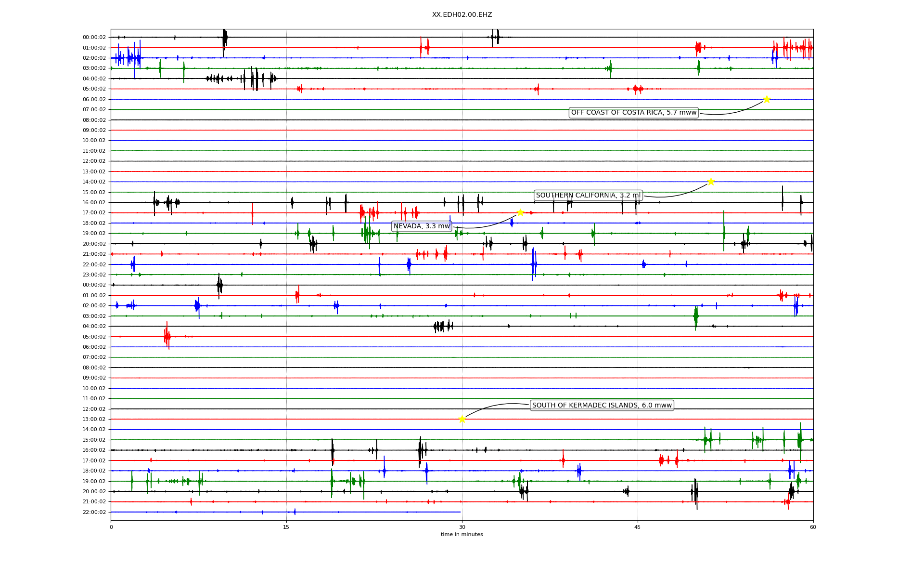Click the first 14:00:02 time label
Viewport: 924px width, 578px height.
pyautogui.click(x=94, y=182)
